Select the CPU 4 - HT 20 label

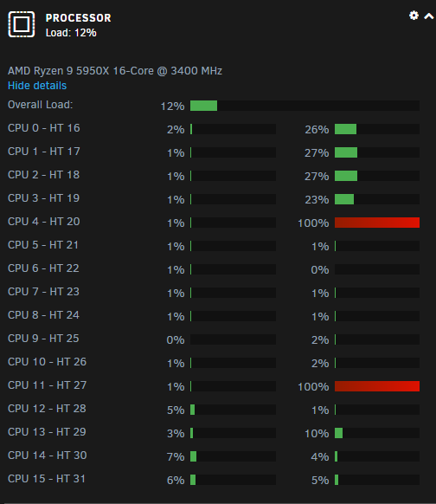(43, 222)
